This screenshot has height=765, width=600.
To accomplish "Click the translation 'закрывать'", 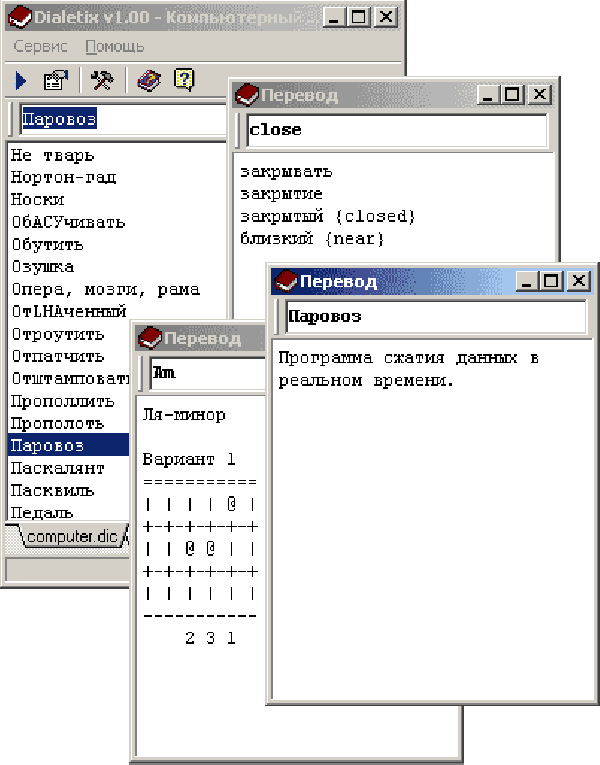I will [286, 172].
